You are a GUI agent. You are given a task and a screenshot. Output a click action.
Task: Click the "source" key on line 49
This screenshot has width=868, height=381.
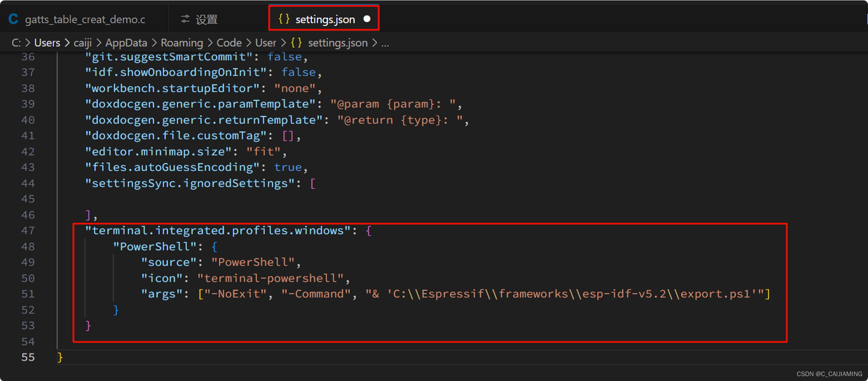click(169, 262)
